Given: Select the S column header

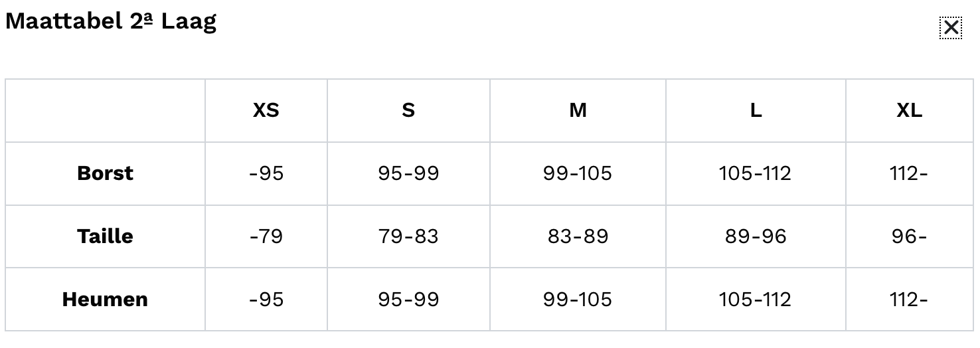Looking at the screenshot, I should (408, 110).
